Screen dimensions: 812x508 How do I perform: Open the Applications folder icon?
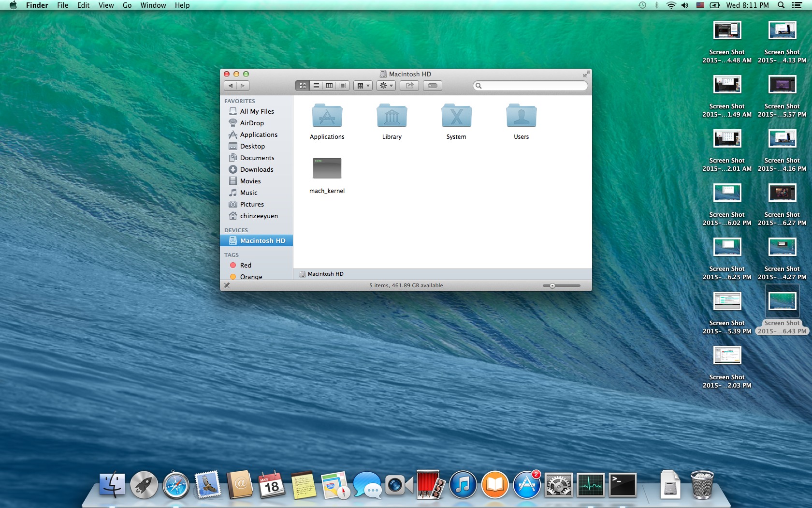pyautogui.click(x=327, y=117)
